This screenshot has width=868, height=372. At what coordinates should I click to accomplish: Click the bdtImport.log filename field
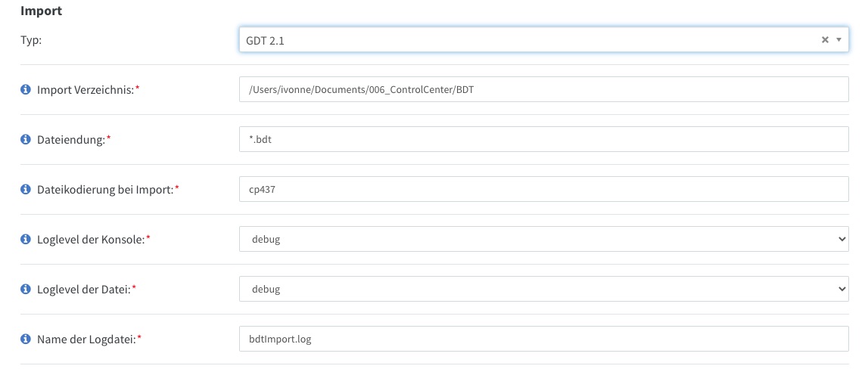[x=543, y=339]
